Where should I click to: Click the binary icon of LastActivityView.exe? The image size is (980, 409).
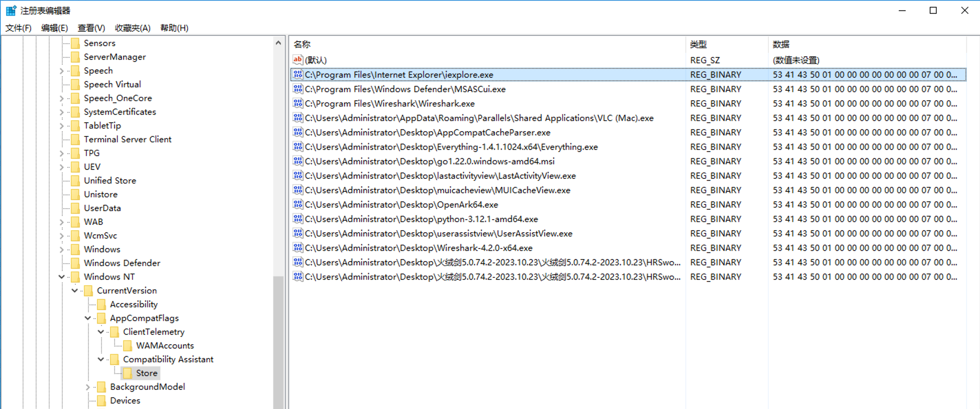[x=298, y=176]
